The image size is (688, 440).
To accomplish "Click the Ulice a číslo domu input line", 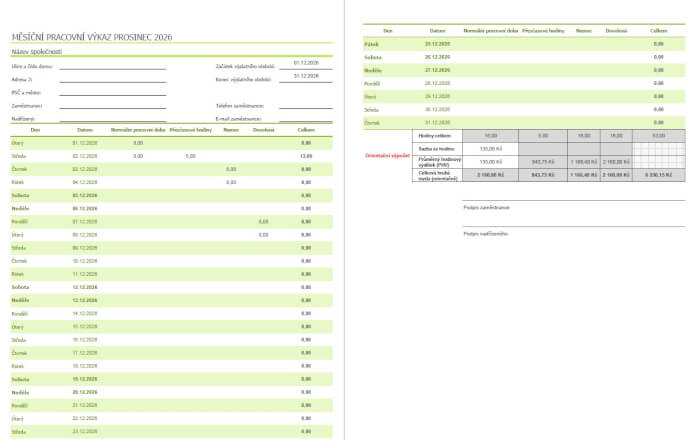I will coord(112,66).
